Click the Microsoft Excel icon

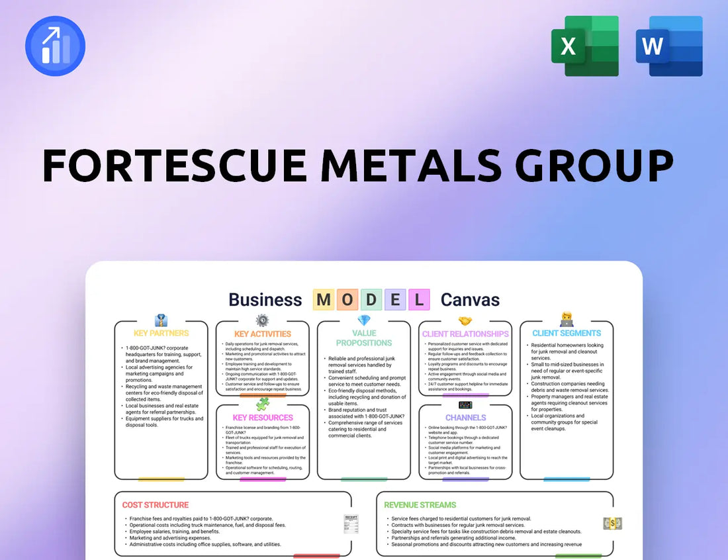585,46
